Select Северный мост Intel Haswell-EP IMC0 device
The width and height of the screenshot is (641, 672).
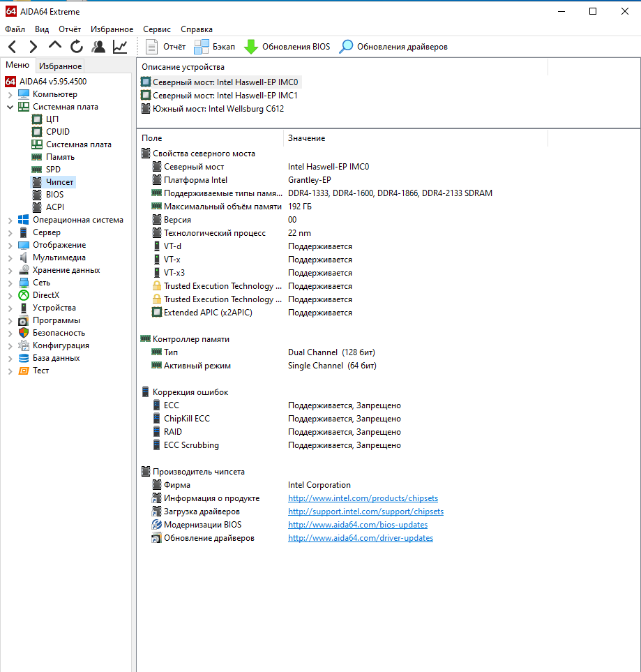point(220,82)
